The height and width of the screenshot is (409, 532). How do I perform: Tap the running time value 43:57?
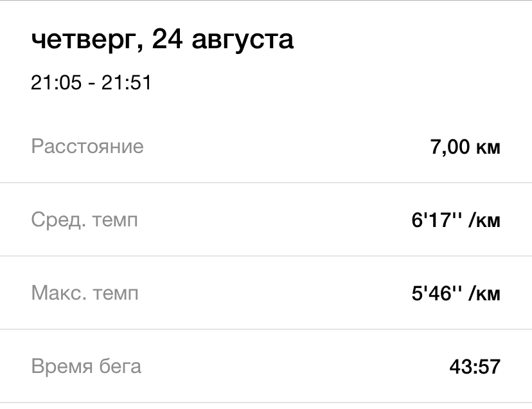pos(475,367)
